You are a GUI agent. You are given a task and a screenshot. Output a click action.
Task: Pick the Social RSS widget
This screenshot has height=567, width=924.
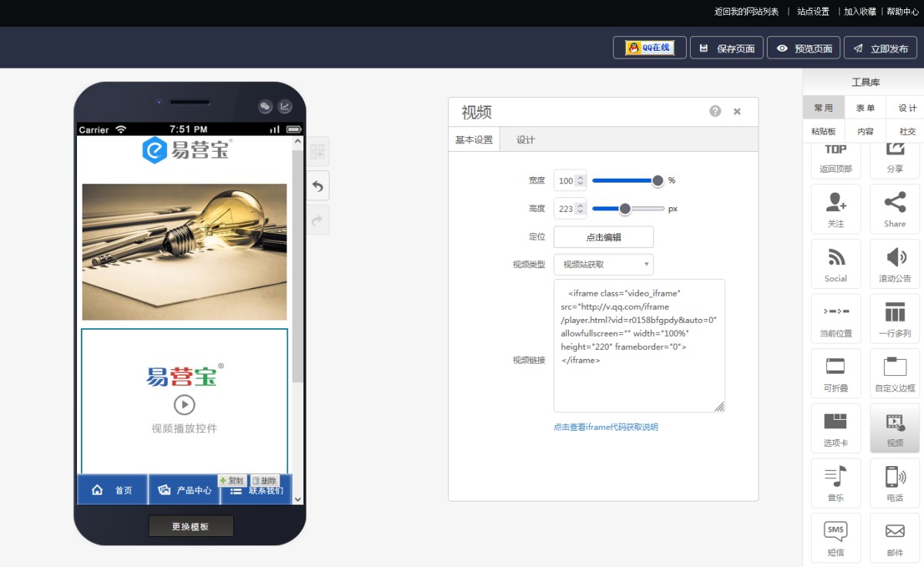point(835,263)
